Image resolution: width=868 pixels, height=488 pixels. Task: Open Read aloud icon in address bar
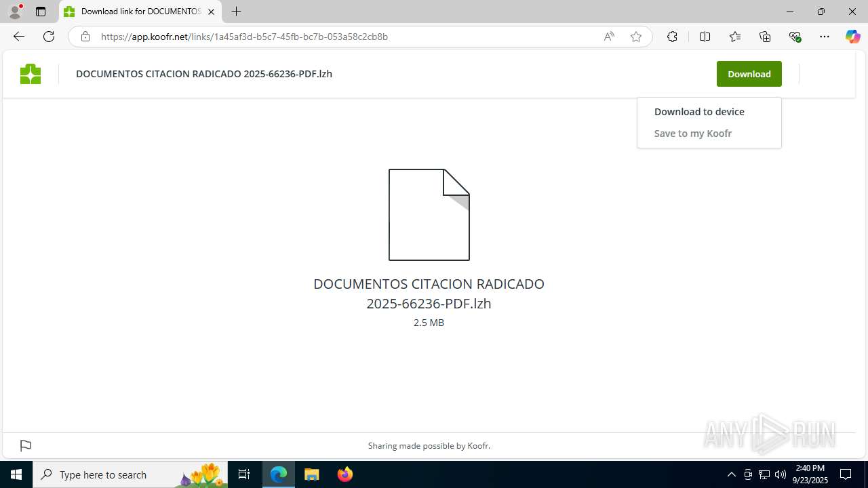609,37
